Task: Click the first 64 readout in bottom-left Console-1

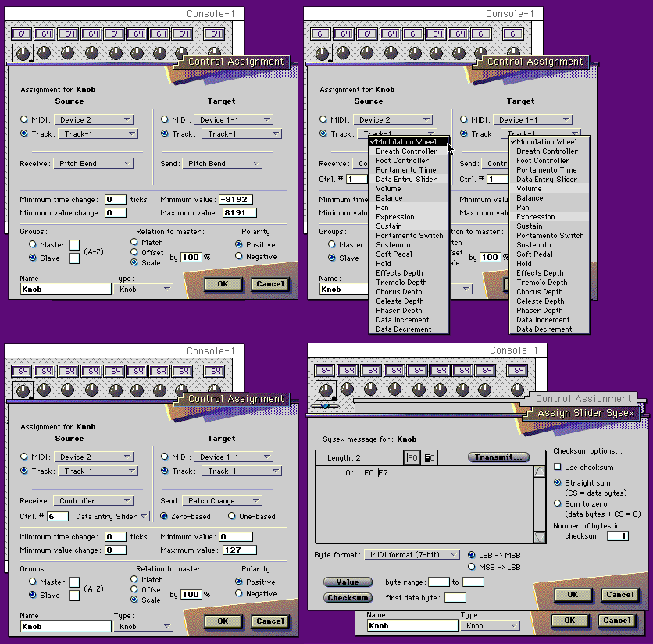Action: [22, 371]
